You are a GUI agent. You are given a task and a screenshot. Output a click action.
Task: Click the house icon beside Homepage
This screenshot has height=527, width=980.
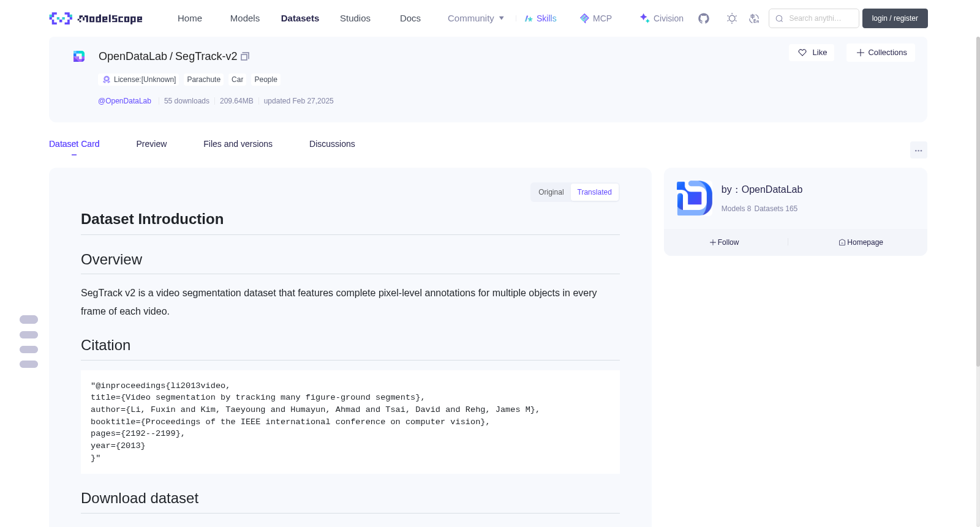(842, 242)
